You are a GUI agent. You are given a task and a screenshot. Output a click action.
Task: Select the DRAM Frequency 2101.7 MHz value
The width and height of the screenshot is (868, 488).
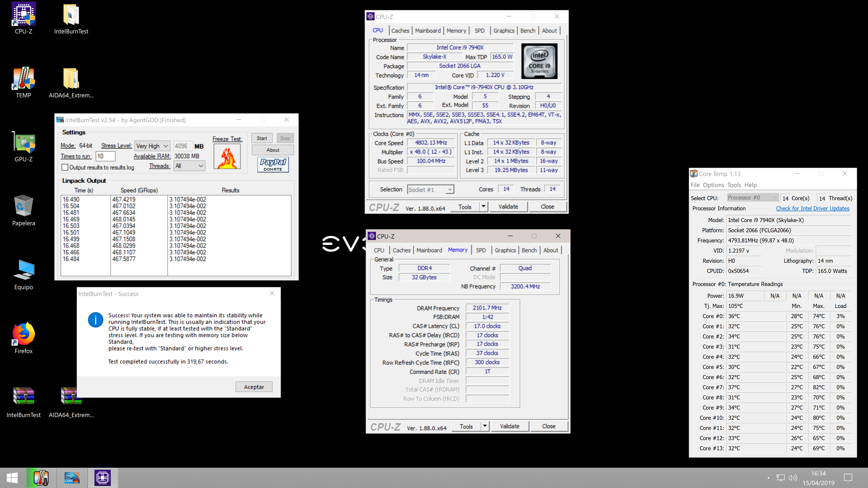point(487,307)
